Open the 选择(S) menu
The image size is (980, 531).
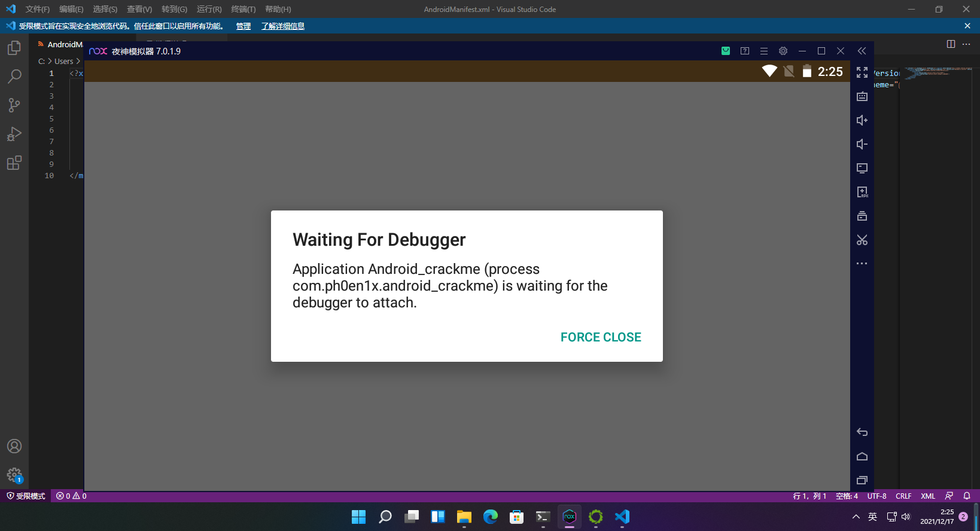pyautogui.click(x=105, y=9)
